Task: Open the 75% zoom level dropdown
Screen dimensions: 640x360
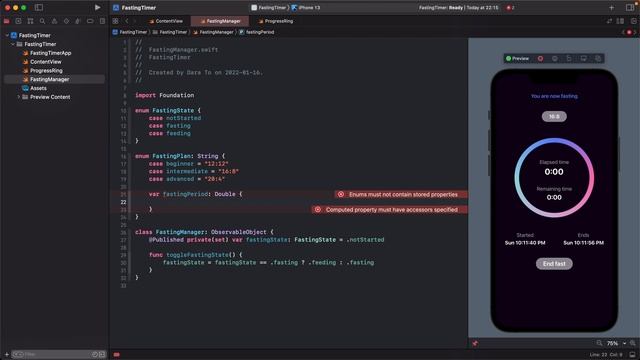Action: tap(616, 343)
